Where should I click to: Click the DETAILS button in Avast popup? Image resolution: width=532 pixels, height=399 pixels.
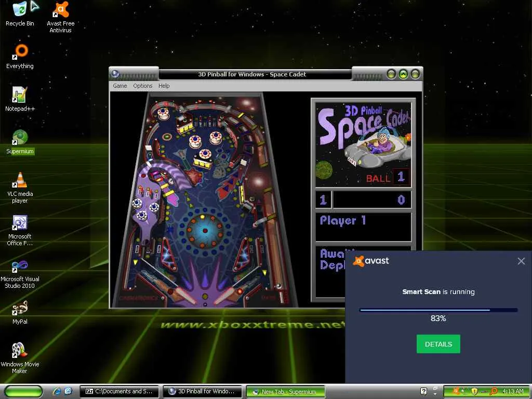click(438, 344)
